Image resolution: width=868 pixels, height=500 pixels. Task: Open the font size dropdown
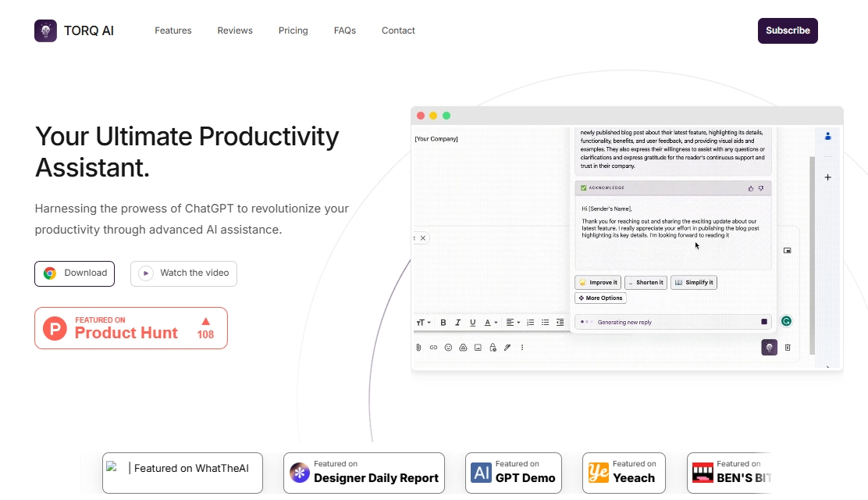pyautogui.click(x=422, y=323)
